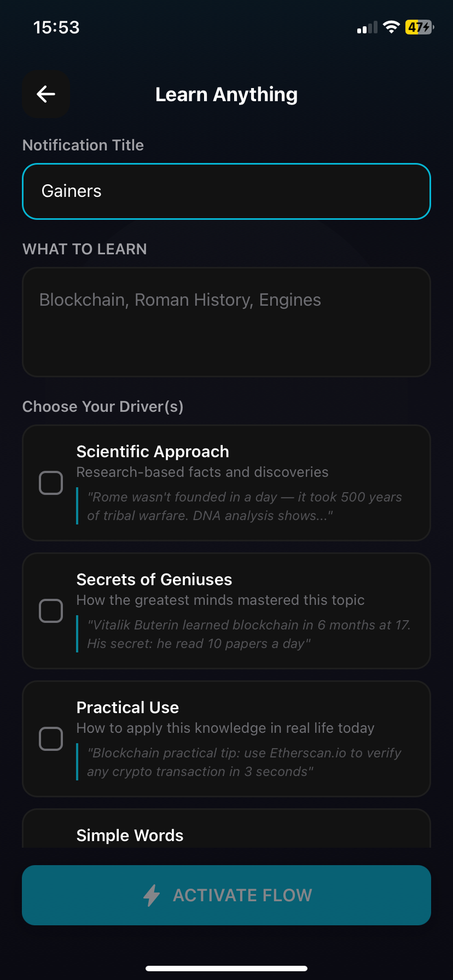Tap the battery indicator icon

[420, 27]
